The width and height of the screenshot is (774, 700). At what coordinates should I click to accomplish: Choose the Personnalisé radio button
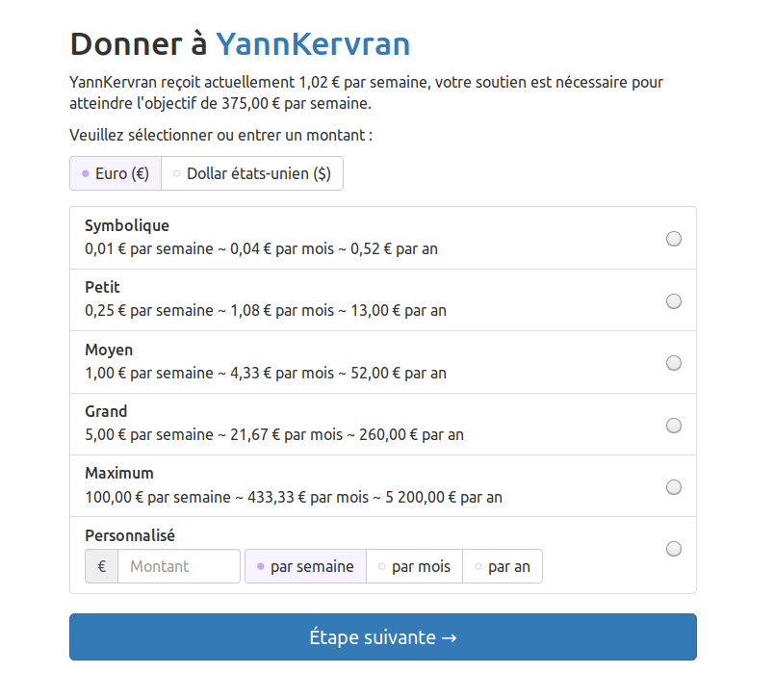(x=674, y=549)
